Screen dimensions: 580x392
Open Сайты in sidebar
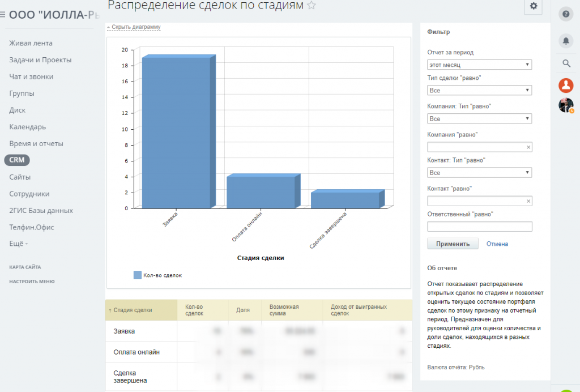[x=20, y=177]
